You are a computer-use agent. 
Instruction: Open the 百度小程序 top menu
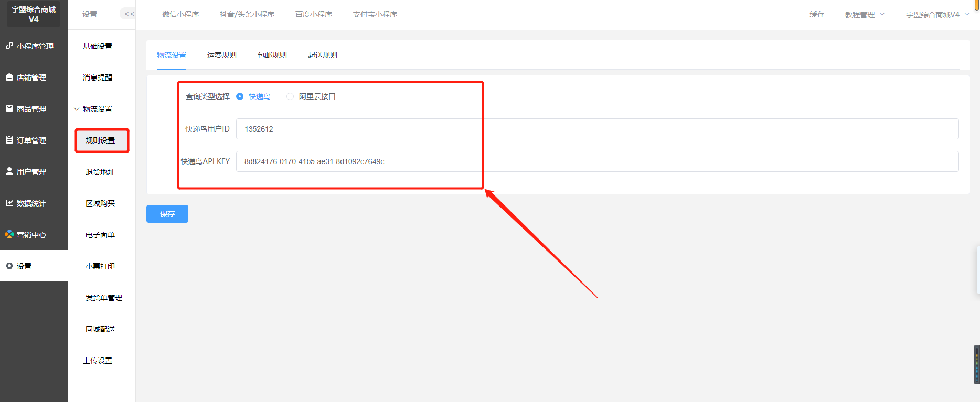tap(314, 14)
